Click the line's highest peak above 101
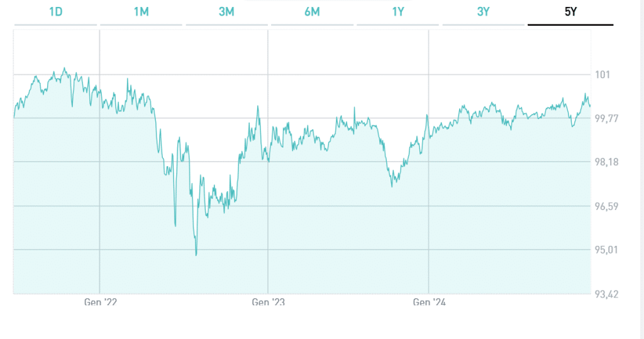Screen dimensions: 644x339 64,68
